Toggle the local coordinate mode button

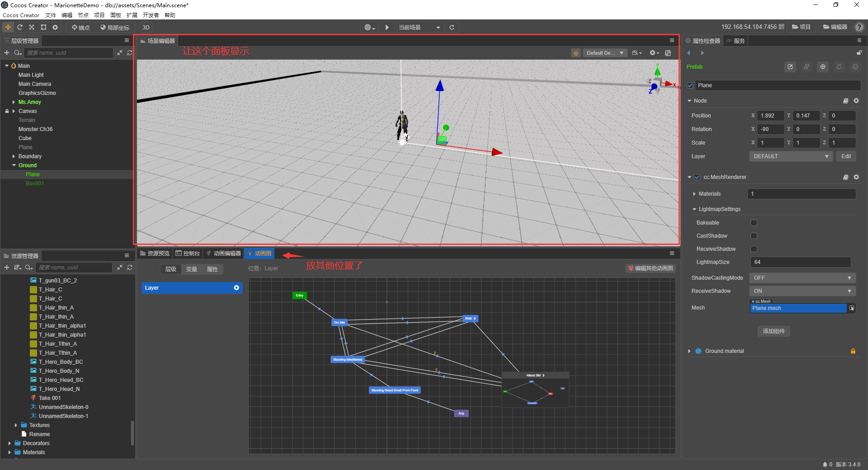tap(115, 28)
